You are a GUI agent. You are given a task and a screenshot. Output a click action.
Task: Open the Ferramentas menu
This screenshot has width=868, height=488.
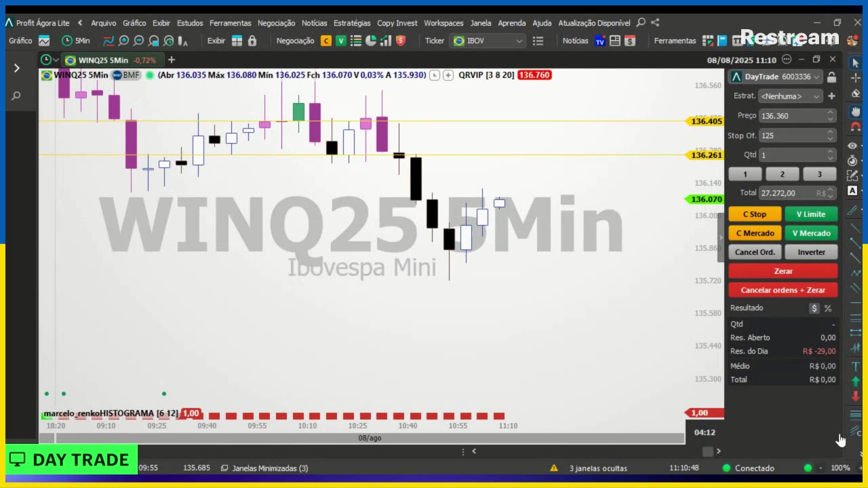coord(231,22)
